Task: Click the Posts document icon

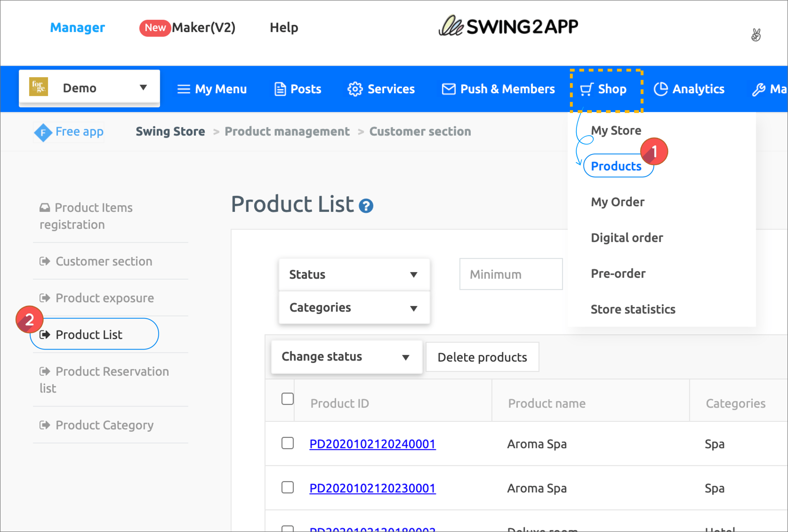Action: pyautogui.click(x=280, y=89)
